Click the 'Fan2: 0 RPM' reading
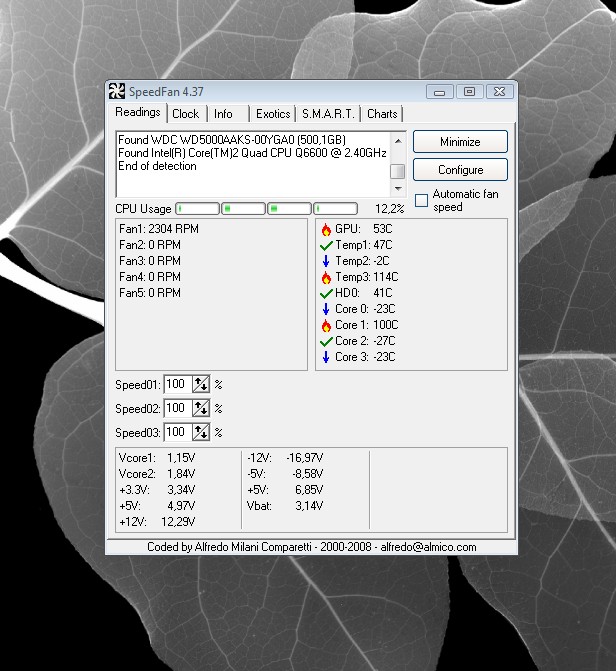This screenshot has width=616, height=671. coord(150,245)
